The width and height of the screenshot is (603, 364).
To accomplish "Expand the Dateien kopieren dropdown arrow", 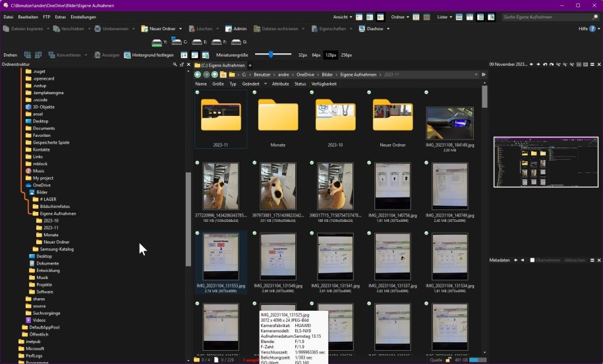I will 48,29.
